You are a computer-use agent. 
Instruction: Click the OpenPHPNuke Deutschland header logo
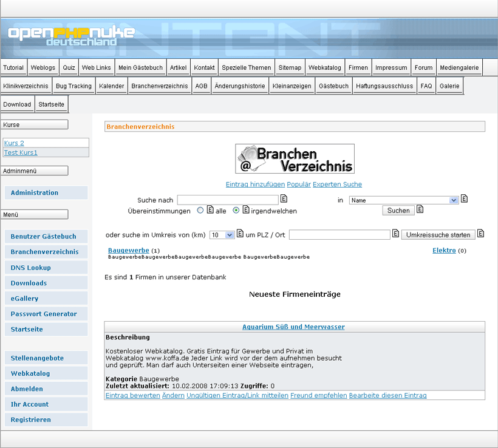(x=71, y=36)
